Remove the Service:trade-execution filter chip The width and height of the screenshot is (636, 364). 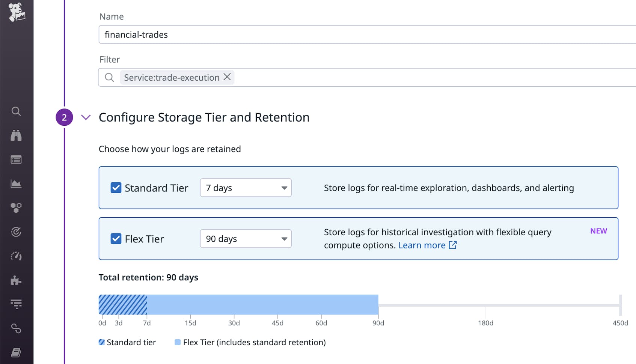point(227,77)
